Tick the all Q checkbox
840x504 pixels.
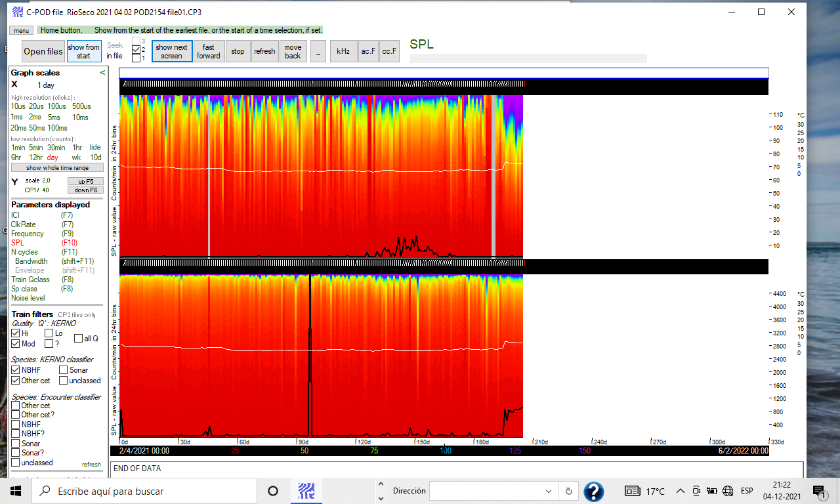[78, 339]
